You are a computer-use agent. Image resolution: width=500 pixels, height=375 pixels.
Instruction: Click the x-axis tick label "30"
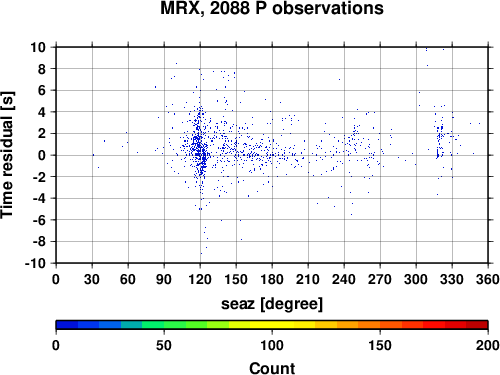tap(92, 279)
